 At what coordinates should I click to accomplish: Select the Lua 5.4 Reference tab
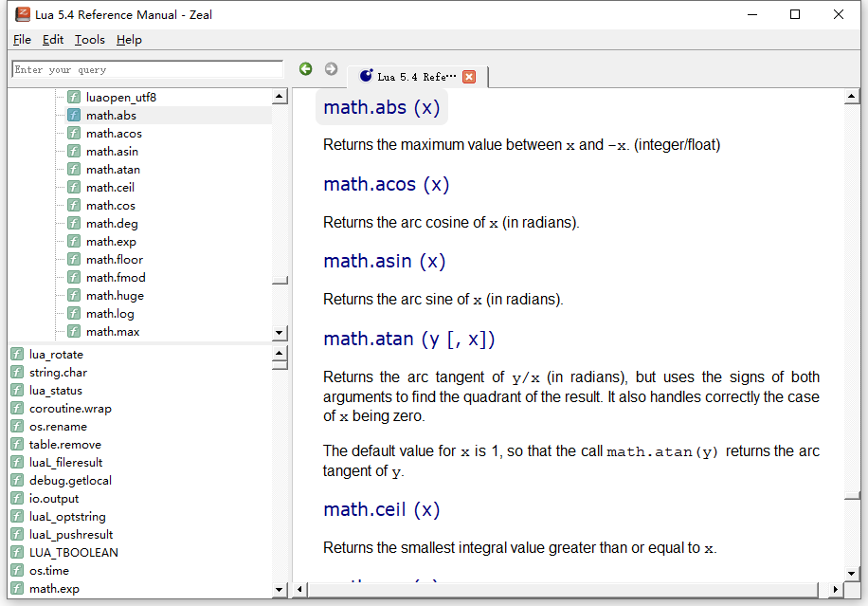tap(417, 77)
